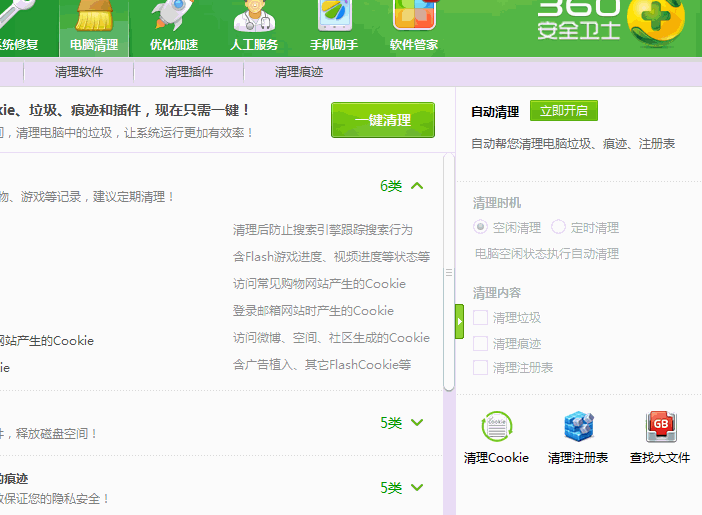This screenshot has width=702, height=515.
Task: Open 软件管家 colorful box icon
Action: [x=413, y=17]
